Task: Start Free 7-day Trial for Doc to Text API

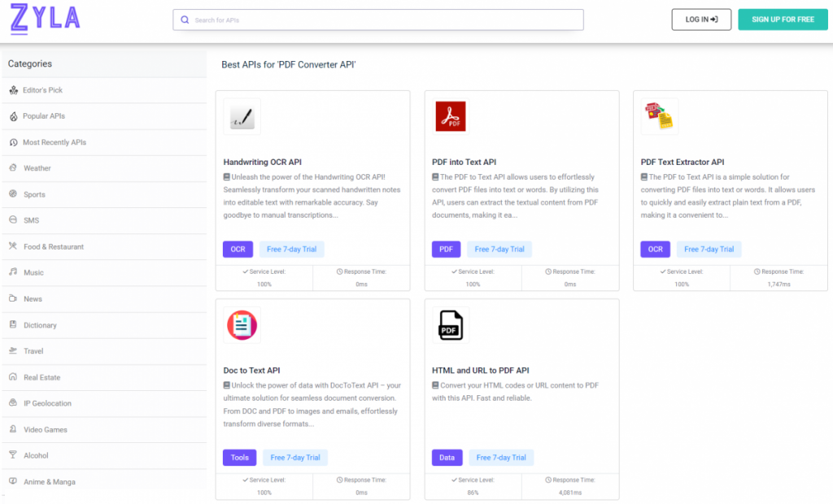Action: click(x=295, y=458)
